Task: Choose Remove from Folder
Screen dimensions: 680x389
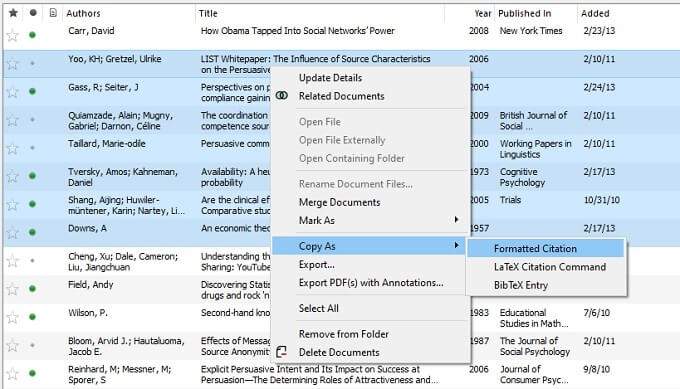Action: click(343, 334)
